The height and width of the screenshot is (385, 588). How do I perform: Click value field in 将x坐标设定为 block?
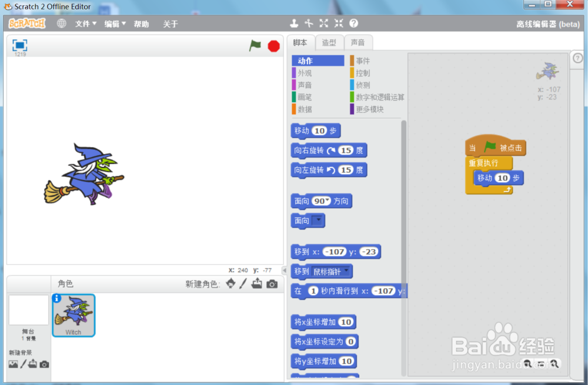[350, 342]
